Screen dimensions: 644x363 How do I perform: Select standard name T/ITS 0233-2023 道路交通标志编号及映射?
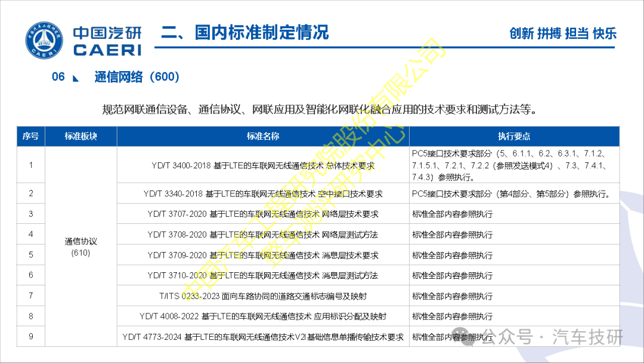point(263,296)
